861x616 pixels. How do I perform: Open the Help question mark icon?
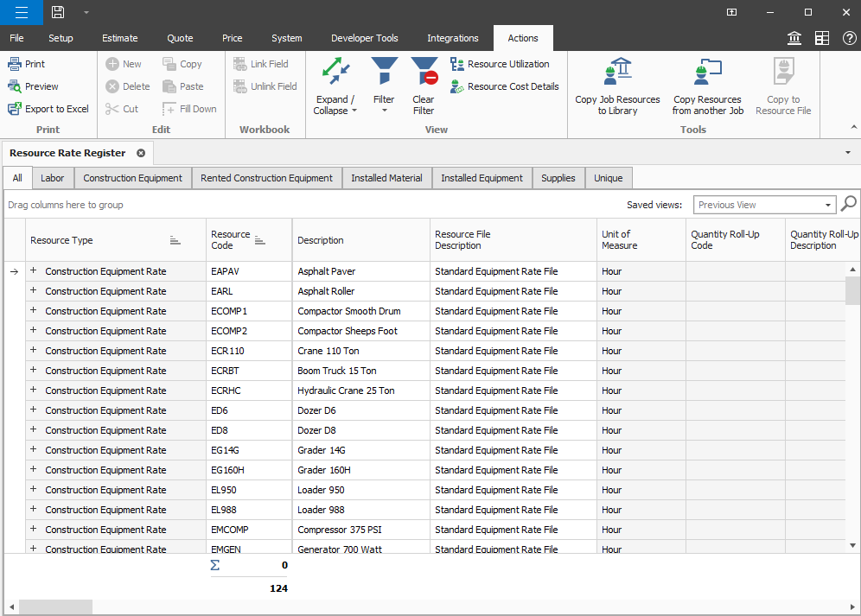coord(849,38)
